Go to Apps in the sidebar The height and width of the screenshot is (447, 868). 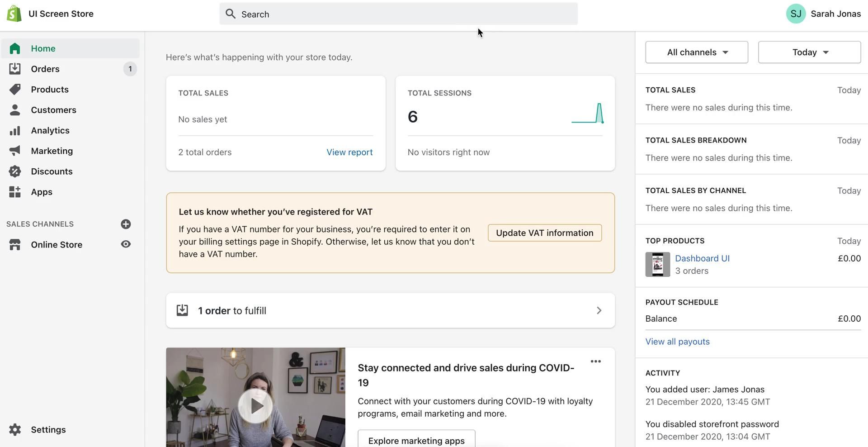point(42,192)
